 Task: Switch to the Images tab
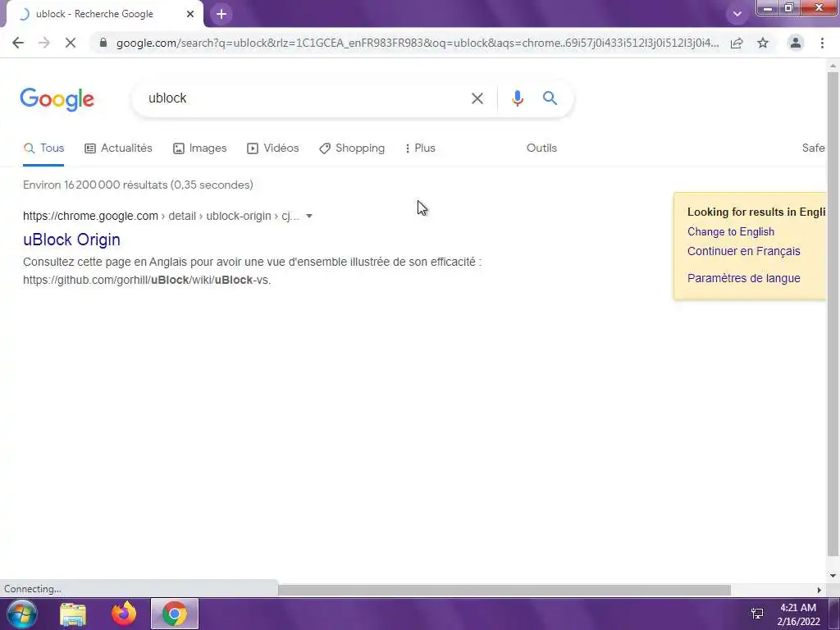click(200, 148)
